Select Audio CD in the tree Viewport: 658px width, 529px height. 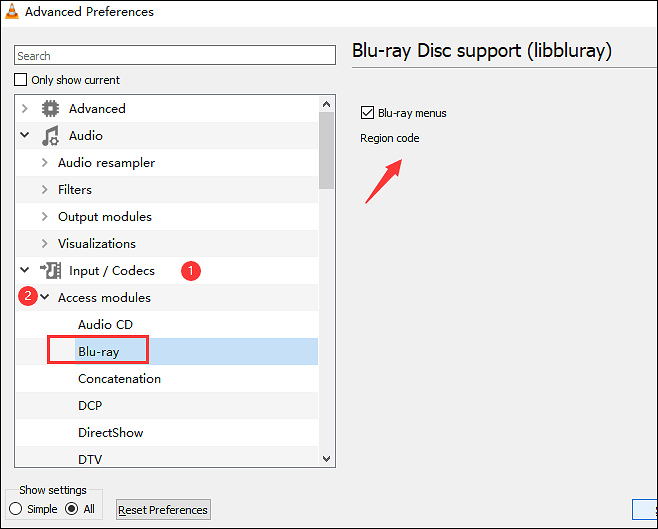click(105, 324)
